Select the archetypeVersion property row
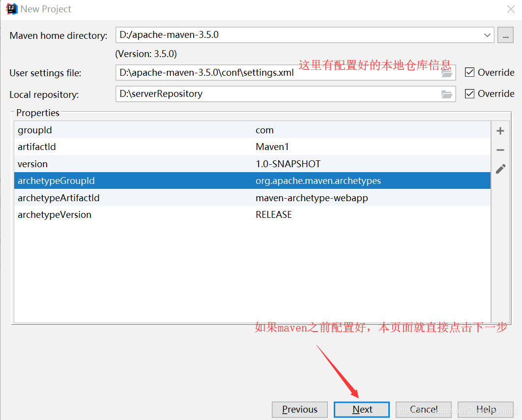 coord(252,214)
